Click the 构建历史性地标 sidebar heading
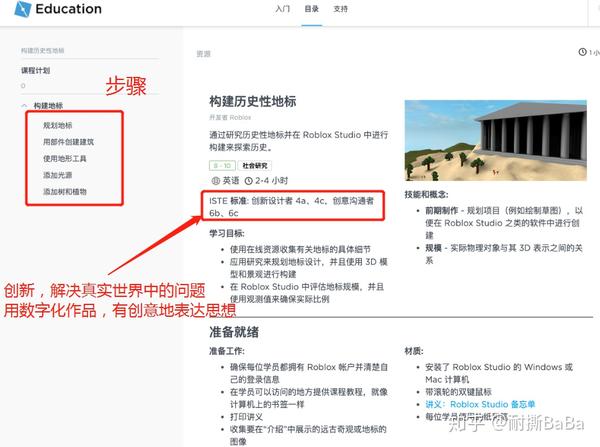 click(x=42, y=51)
